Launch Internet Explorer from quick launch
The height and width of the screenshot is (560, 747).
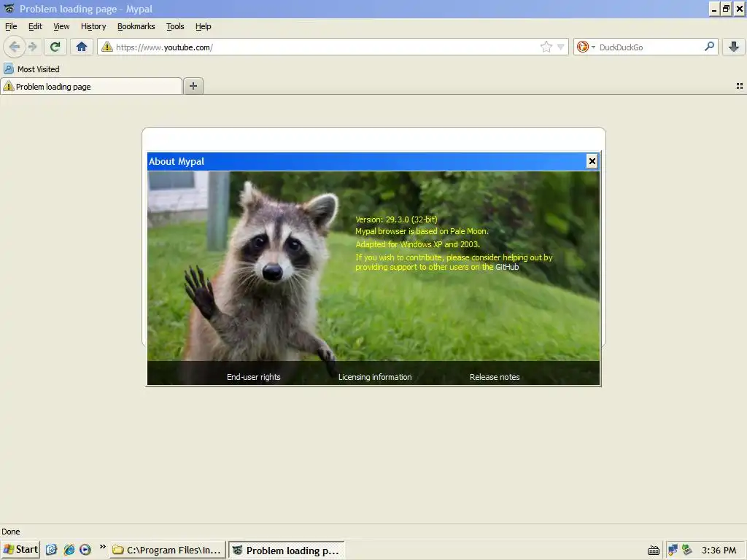click(69, 550)
